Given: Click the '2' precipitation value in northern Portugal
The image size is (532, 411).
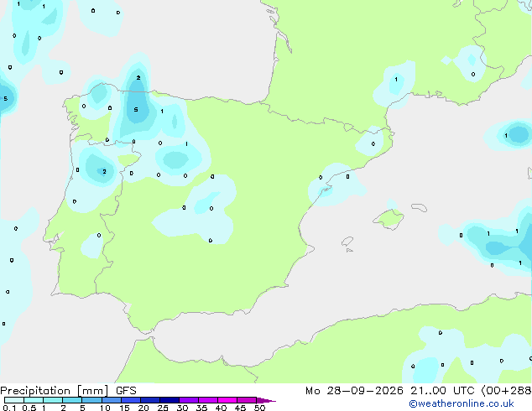Looking at the screenshot, I should pos(104,172).
